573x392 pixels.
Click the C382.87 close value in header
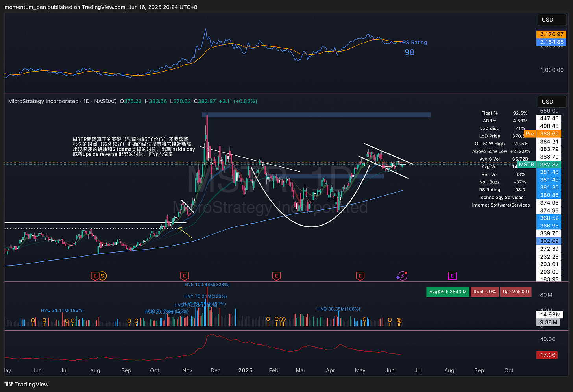tap(205, 101)
